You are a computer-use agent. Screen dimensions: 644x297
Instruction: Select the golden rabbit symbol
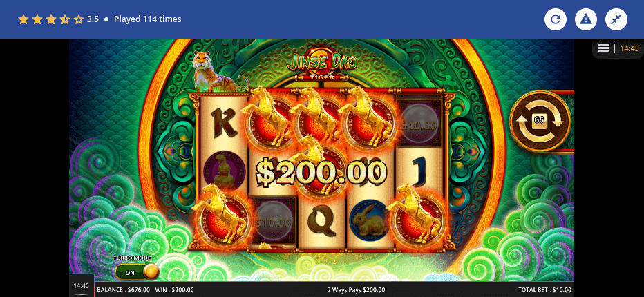coord(370,220)
